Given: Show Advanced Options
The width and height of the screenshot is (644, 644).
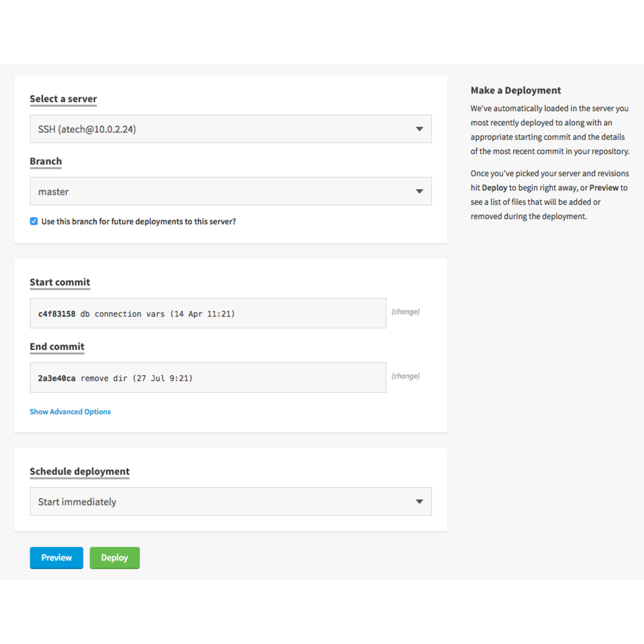Looking at the screenshot, I should pos(70,412).
